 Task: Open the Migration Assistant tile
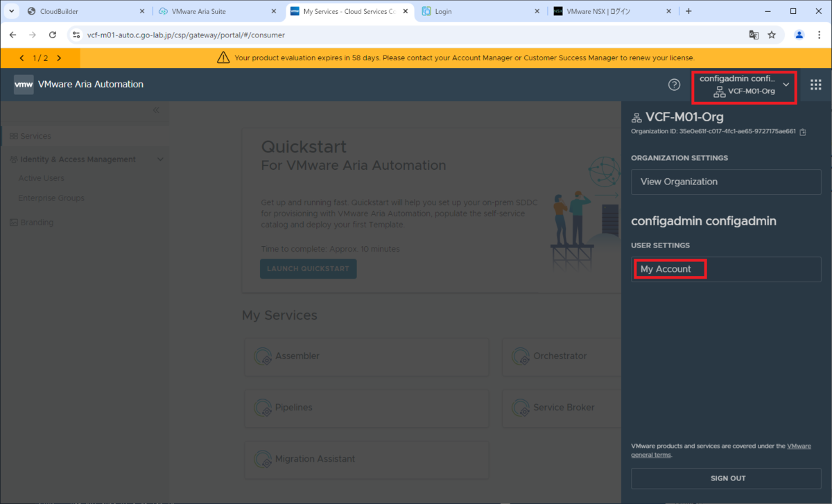367,459
